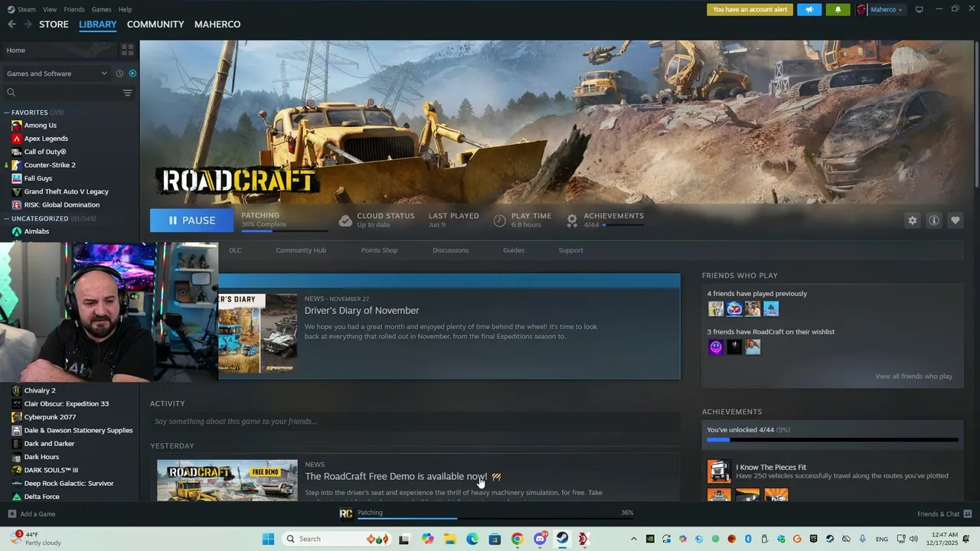Image resolution: width=980 pixels, height=551 pixels.
Task: Open Discord from the taskbar
Action: 540,539
